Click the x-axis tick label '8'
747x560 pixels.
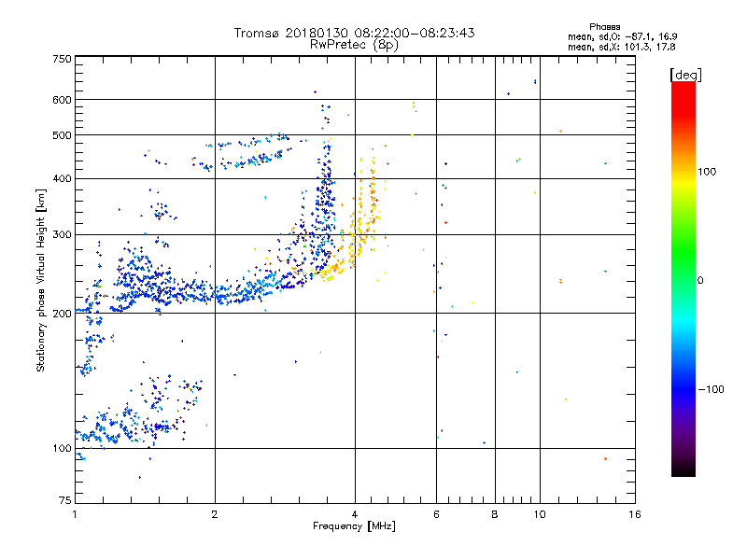click(x=495, y=514)
